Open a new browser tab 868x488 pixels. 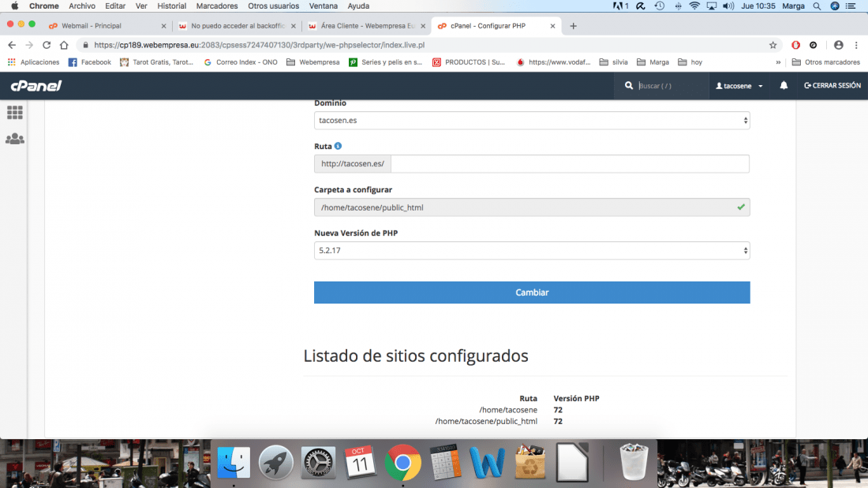(x=573, y=26)
